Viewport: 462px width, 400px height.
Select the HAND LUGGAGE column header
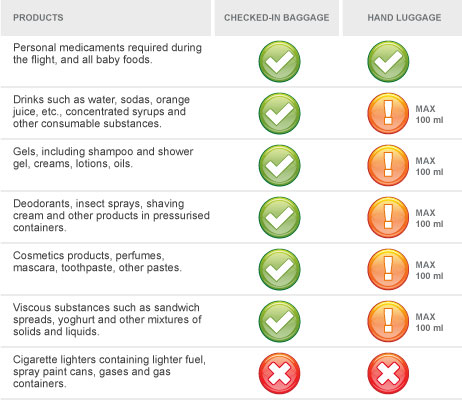[x=403, y=18]
